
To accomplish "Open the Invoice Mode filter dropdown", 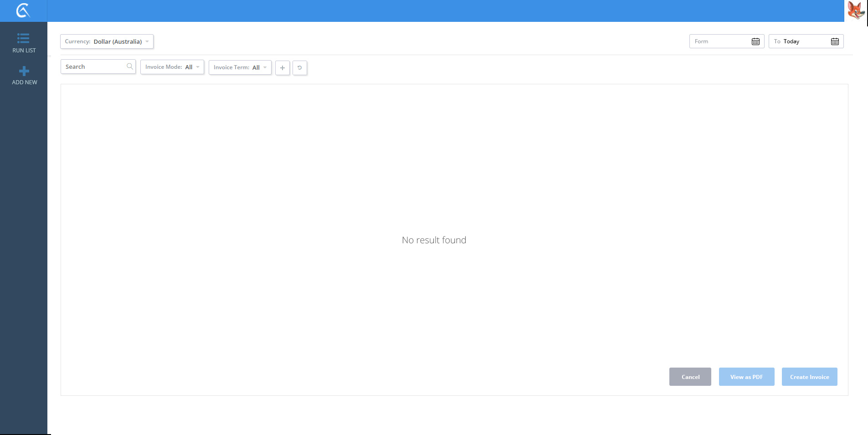I will coord(172,67).
